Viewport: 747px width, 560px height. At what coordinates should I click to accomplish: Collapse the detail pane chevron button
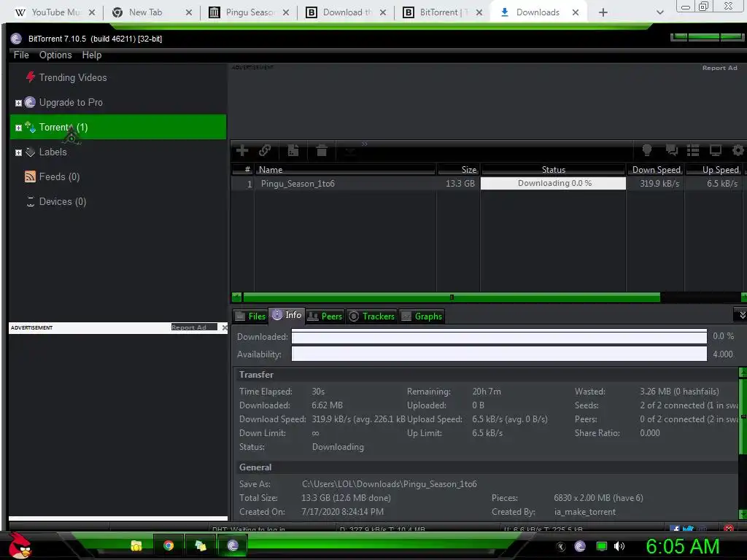pyautogui.click(x=741, y=315)
